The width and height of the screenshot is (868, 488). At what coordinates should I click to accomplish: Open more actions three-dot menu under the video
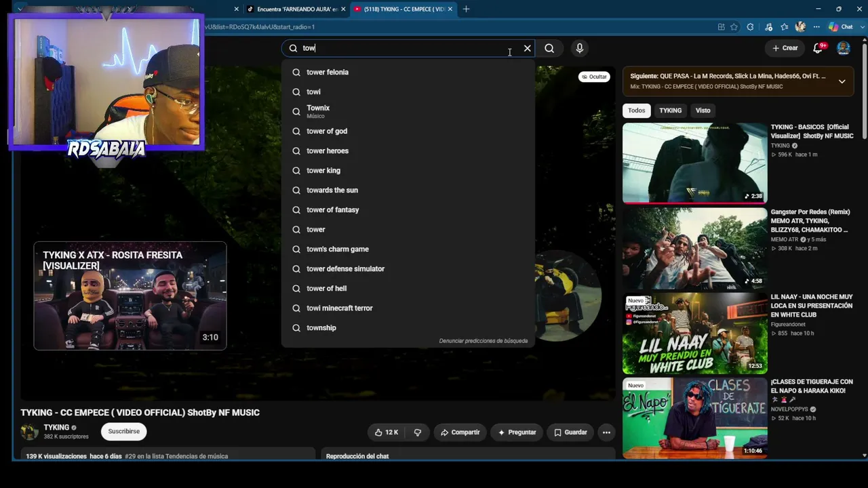(x=606, y=432)
